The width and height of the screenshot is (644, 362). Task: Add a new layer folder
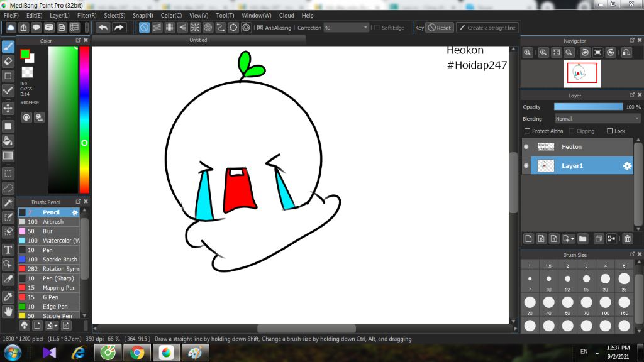pyautogui.click(x=582, y=238)
